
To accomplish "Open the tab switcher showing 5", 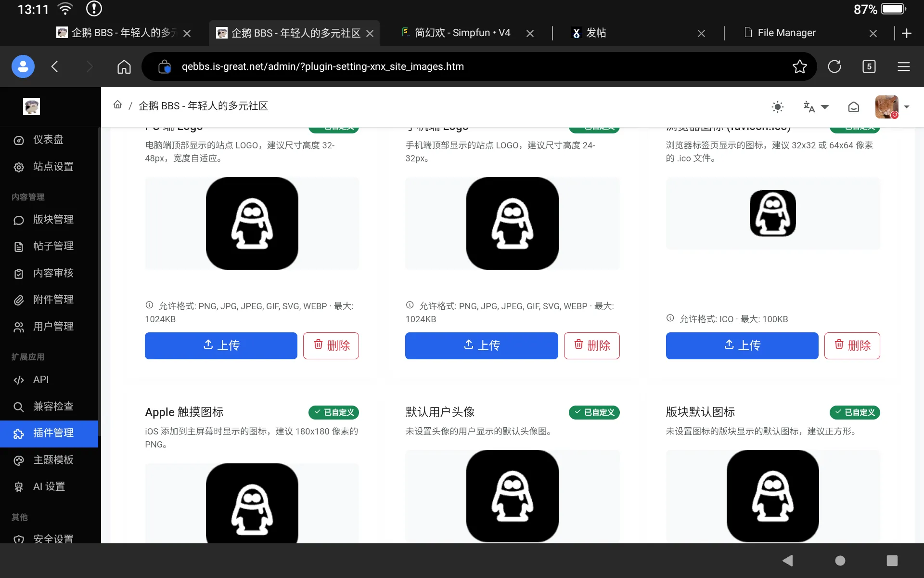I will pos(869,66).
